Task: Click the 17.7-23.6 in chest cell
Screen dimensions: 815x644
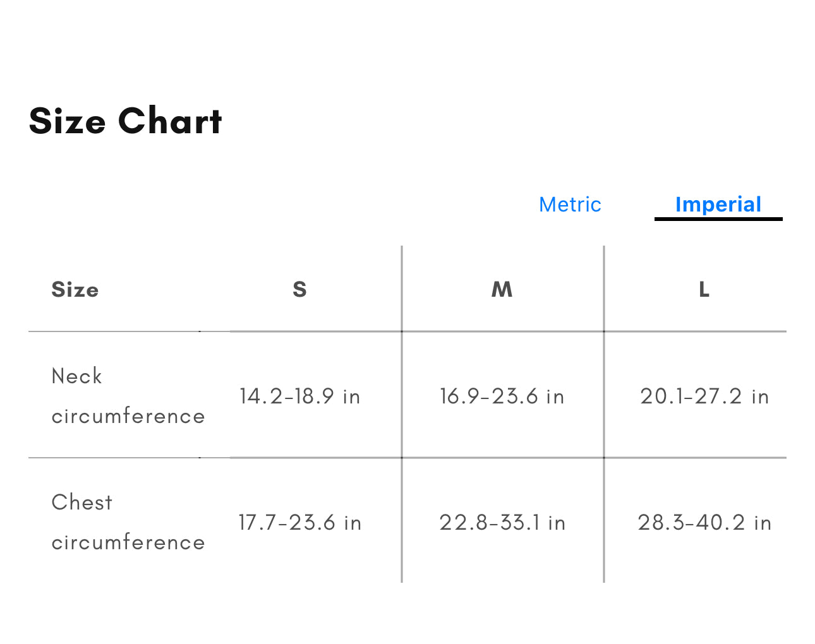Action: 299,523
